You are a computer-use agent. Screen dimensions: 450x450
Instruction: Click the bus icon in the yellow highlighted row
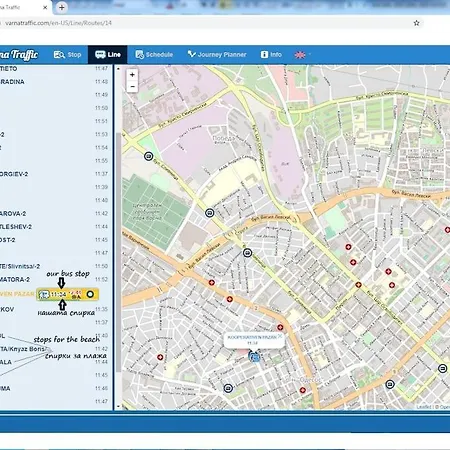pyautogui.click(x=44, y=294)
